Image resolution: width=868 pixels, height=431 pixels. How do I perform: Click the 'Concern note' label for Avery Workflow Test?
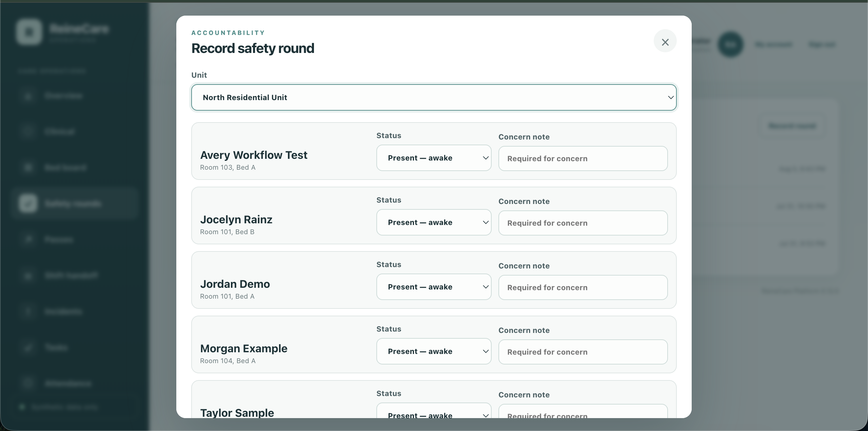[x=524, y=137]
